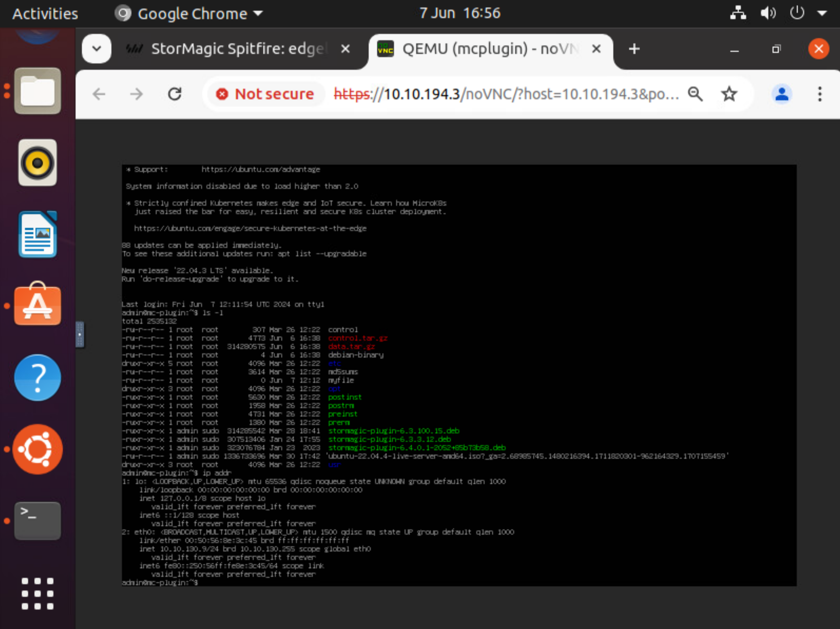Open Chrome three-dot menu
Screen dimensions: 840x629
(820, 94)
